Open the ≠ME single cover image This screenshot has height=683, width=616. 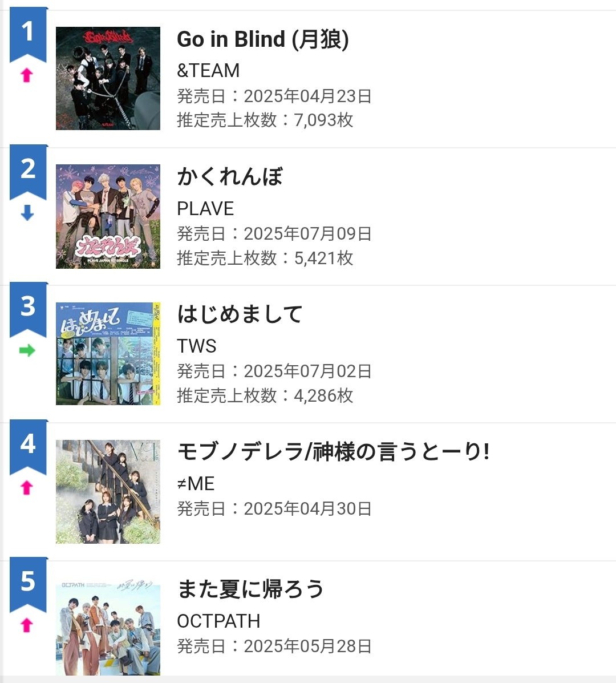coord(108,492)
